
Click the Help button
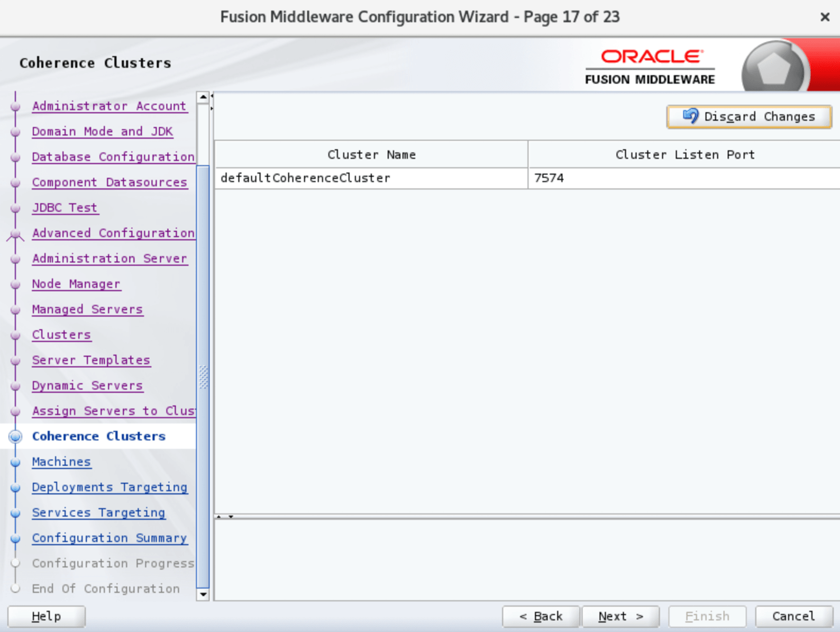pos(46,616)
